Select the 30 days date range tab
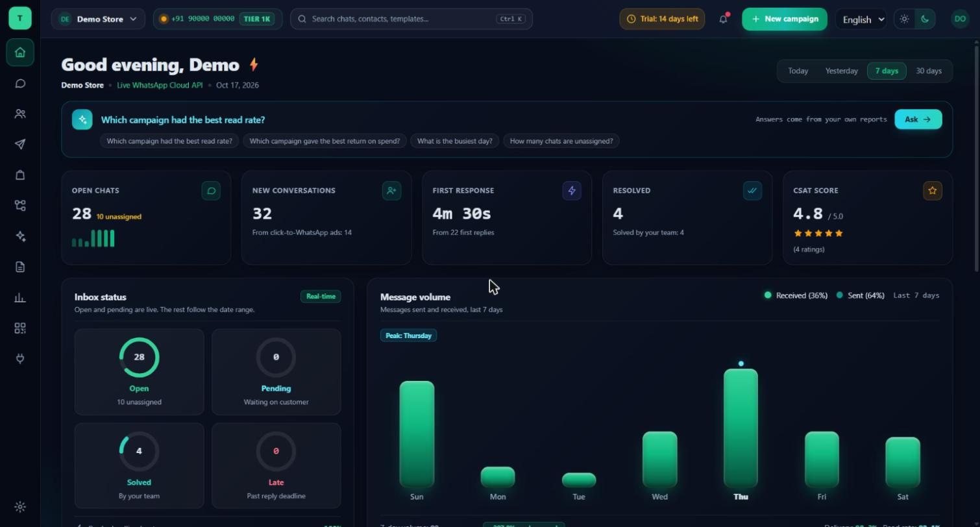The image size is (980, 527). 929,71
